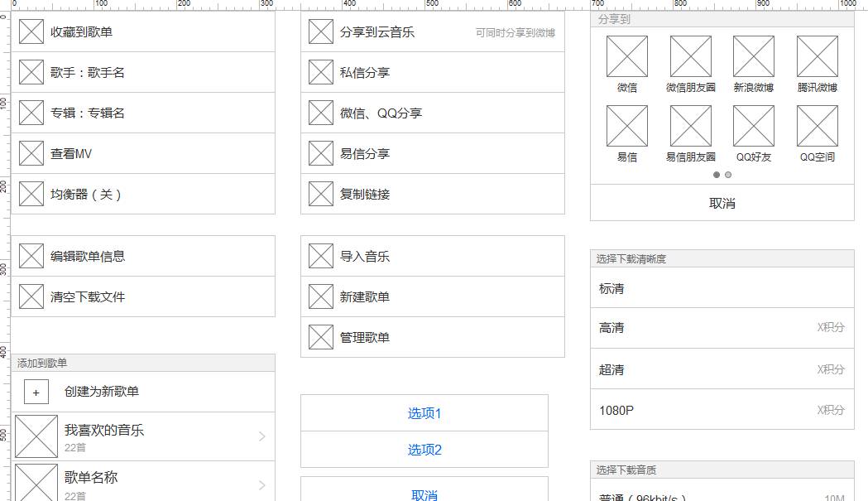Click the 易信分享 label
Viewport: 868px width, 501px height.
click(365, 153)
